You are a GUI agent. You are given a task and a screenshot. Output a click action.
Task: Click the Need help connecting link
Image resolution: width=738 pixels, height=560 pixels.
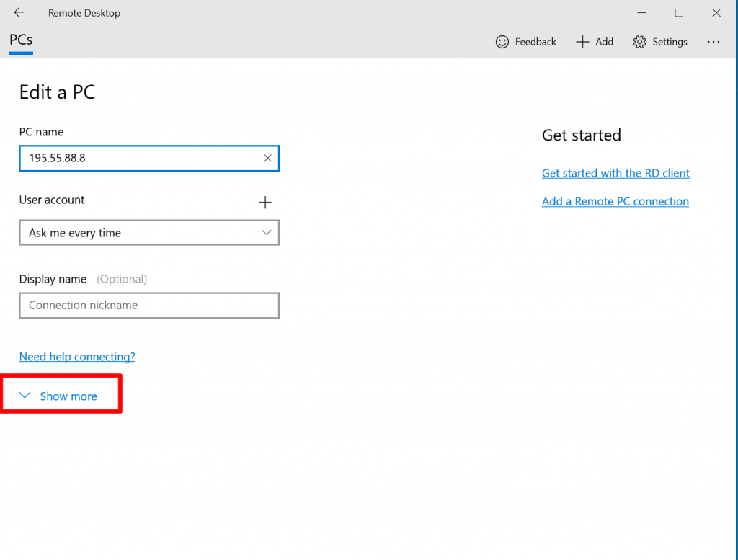(x=76, y=356)
